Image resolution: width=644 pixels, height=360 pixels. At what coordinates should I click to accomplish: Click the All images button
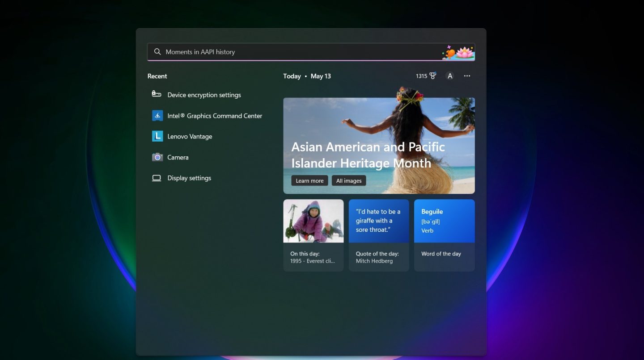click(x=349, y=180)
